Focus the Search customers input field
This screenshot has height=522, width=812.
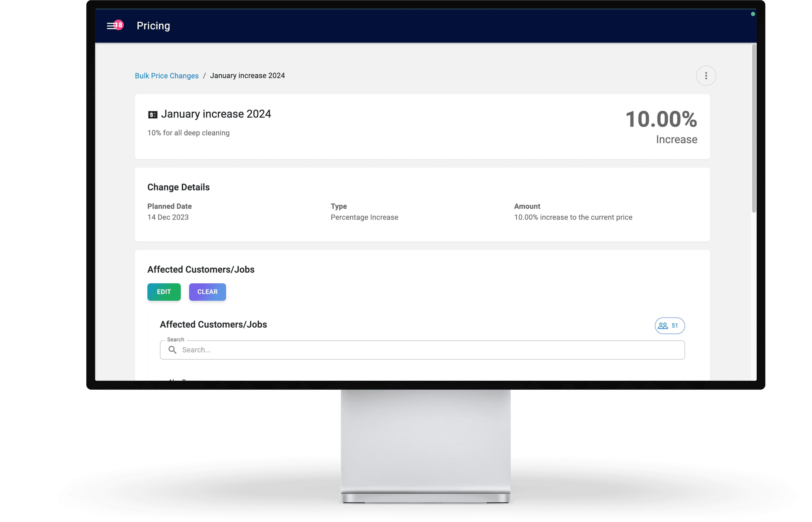click(422, 350)
